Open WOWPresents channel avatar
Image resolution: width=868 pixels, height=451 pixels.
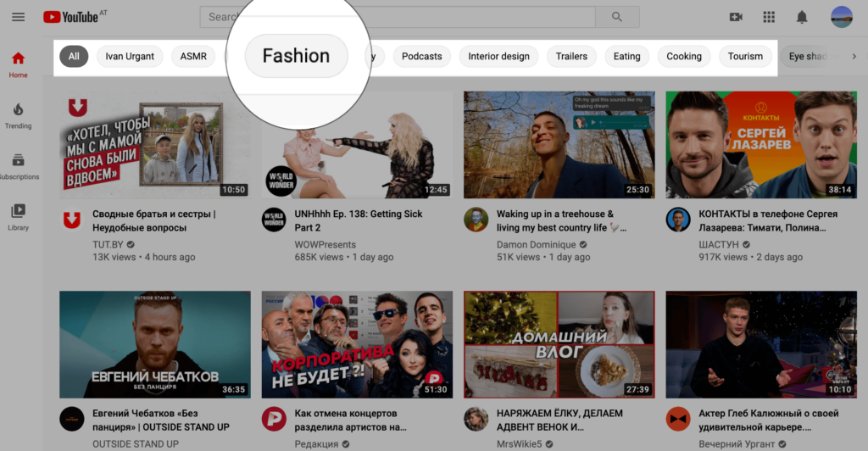(x=274, y=220)
